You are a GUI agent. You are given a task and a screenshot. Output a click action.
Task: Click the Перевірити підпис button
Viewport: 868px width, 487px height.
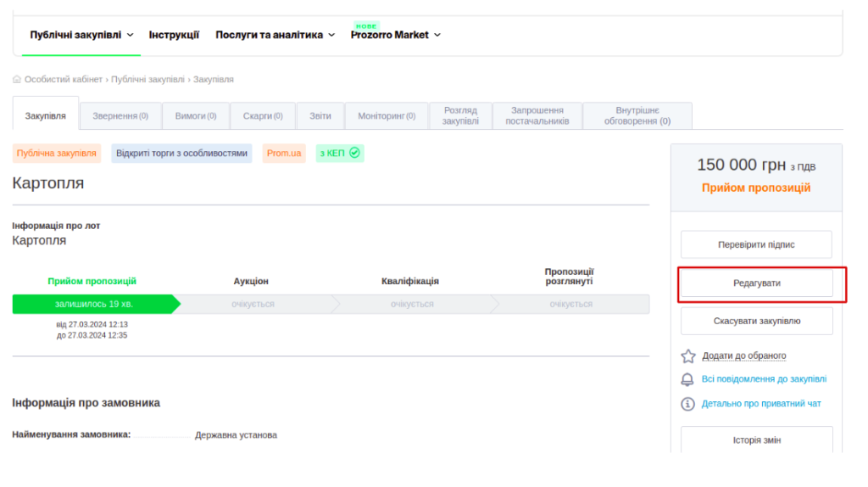756,244
